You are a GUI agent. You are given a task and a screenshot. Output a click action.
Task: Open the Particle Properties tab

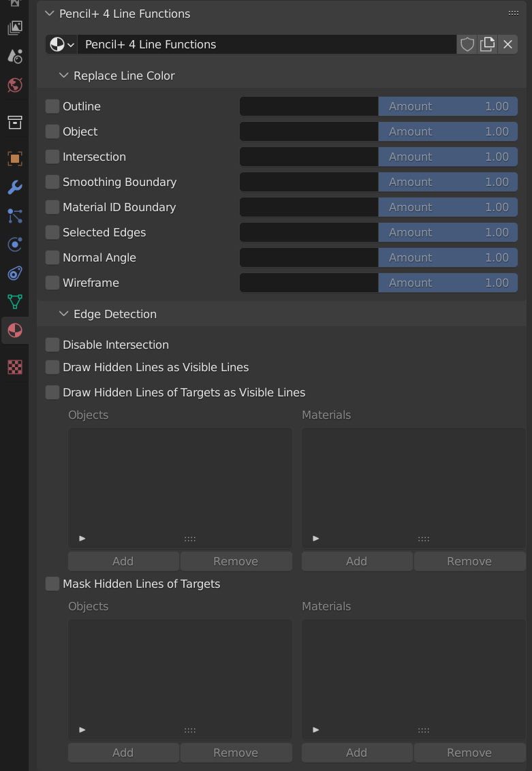15,216
